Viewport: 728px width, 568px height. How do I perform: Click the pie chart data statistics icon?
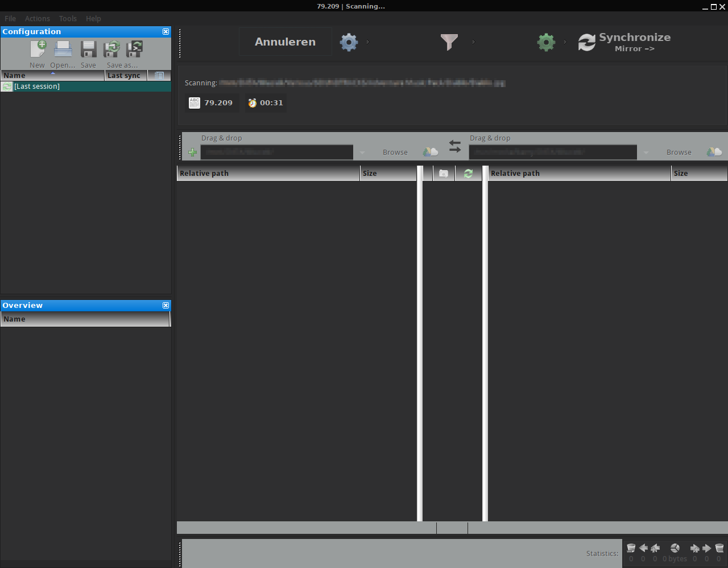[x=675, y=548]
